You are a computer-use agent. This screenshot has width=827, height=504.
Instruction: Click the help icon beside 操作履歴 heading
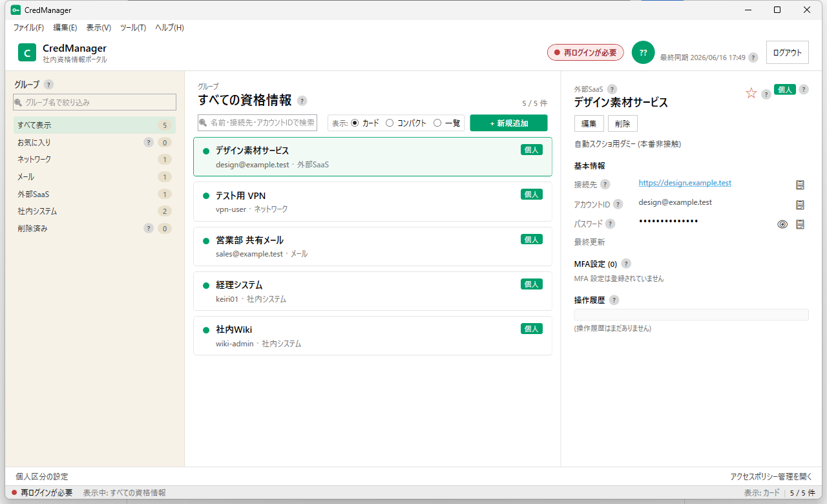click(614, 300)
